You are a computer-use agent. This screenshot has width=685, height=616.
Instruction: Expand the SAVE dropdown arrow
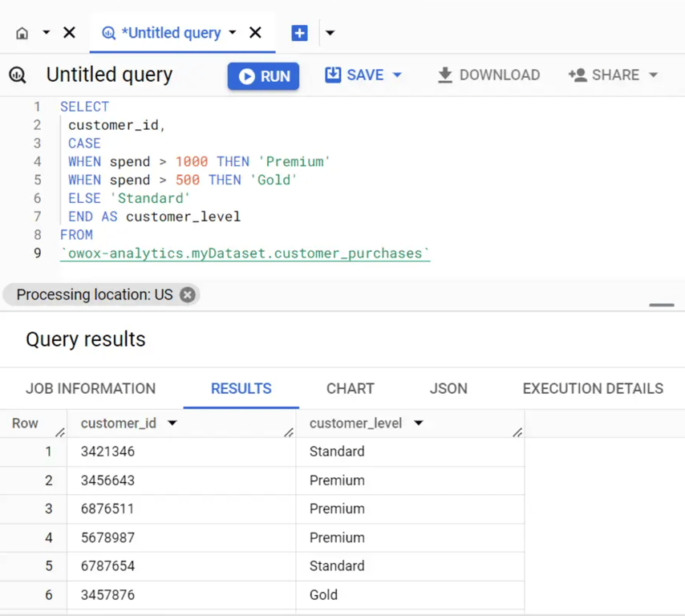(397, 75)
